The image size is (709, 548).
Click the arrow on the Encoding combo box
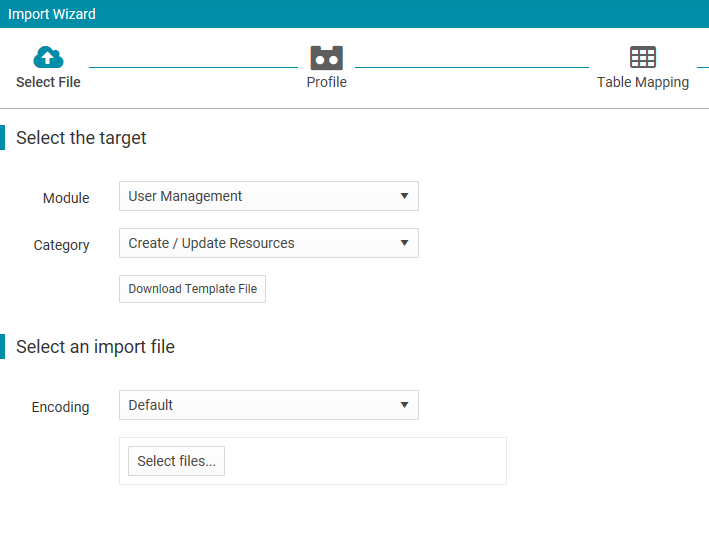404,405
